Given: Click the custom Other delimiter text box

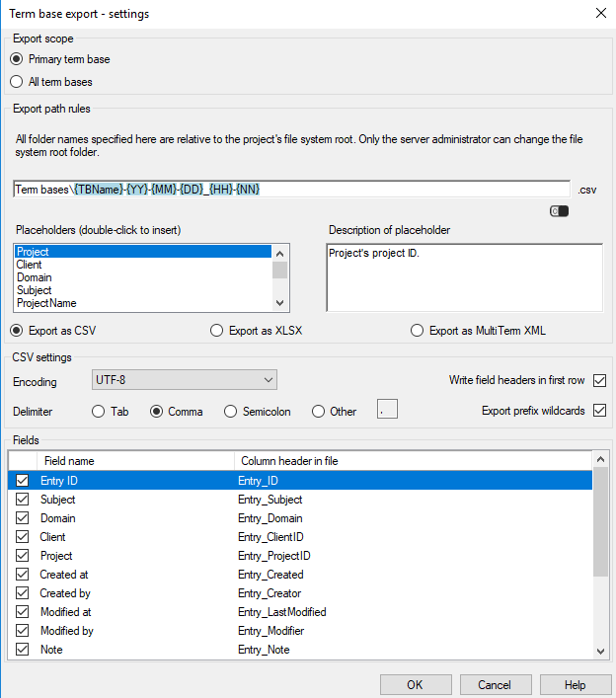Looking at the screenshot, I should pyautogui.click(x=387, y=411).
